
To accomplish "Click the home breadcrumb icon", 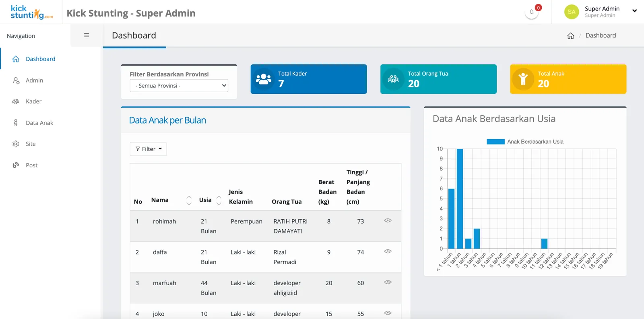I will (x=570, y=36).
